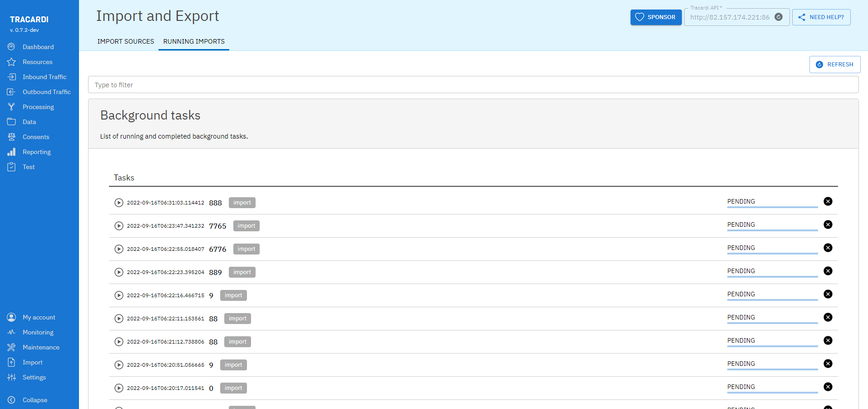Open My account settings

39,317
